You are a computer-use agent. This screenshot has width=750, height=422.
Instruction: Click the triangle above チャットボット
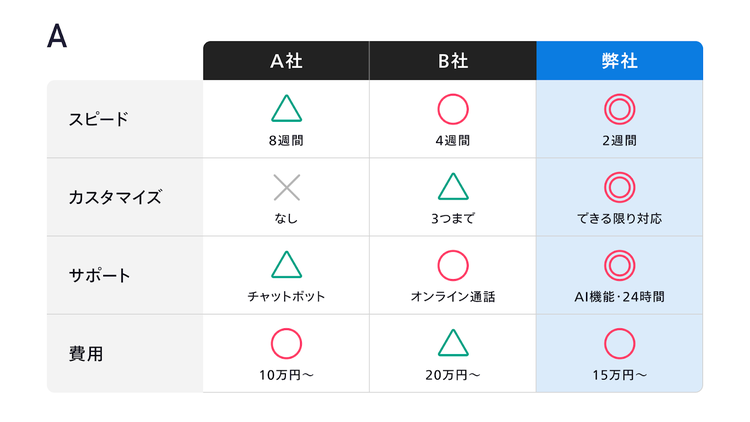tap(286, 265)
